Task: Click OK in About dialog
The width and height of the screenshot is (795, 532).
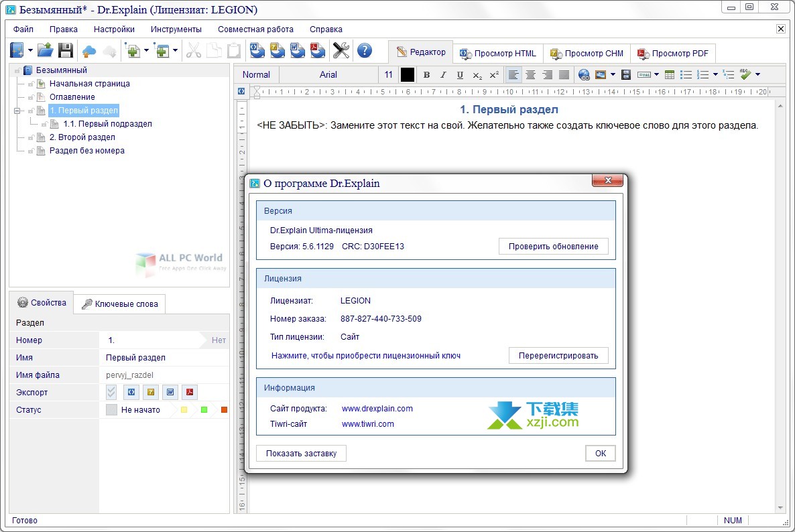Action: coord(601,454)
